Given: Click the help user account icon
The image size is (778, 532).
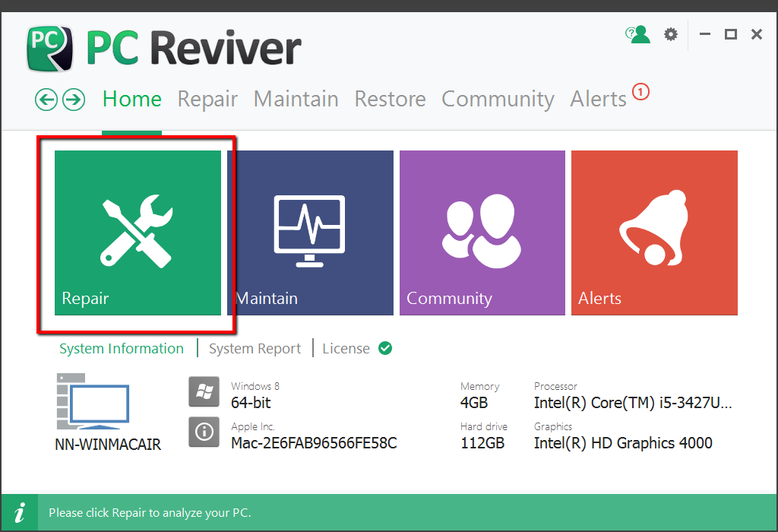Looking at the screenshot, I should coord(638,34).
